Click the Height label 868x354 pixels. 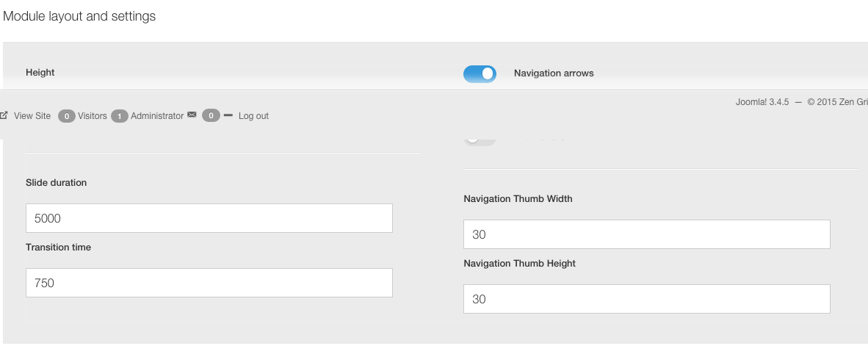[40, 73]
